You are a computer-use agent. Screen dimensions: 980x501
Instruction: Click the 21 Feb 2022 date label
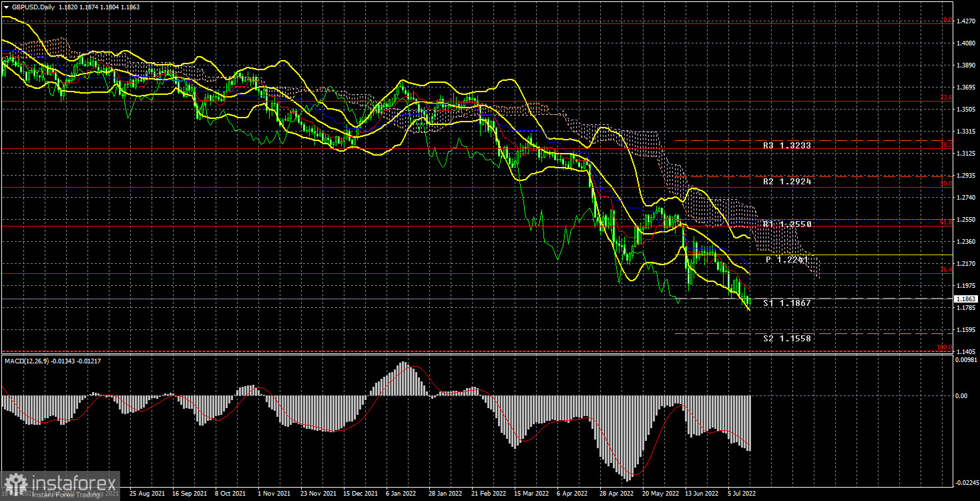pyautogui.click(x=489, y=494)
